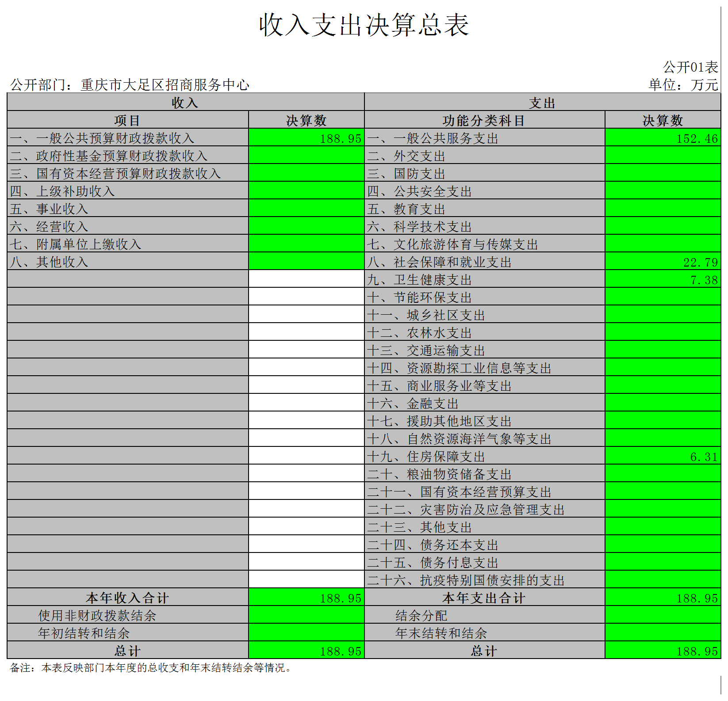Image resolution: width=728 pixels, height=701 pixels.
Task: Select 九、卫生健康支出 cell
Action: coord(484,279)
